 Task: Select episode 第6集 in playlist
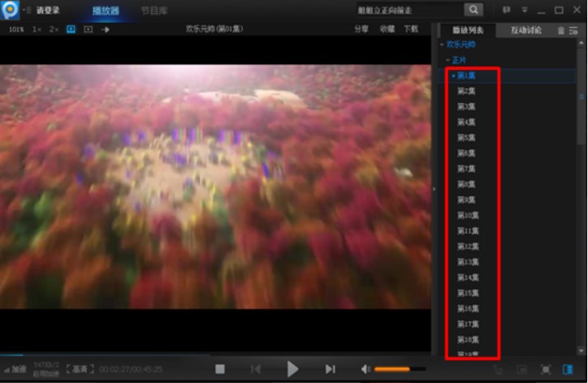point(466,153)
